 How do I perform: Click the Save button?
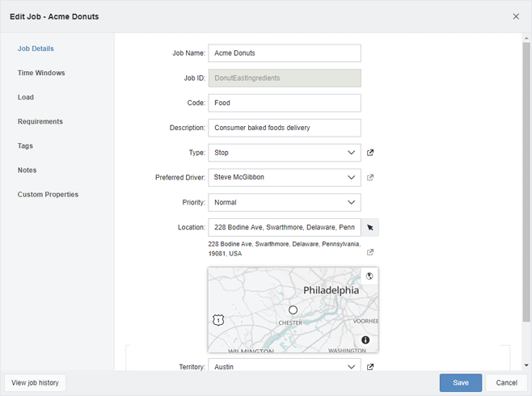pos(461,383)
